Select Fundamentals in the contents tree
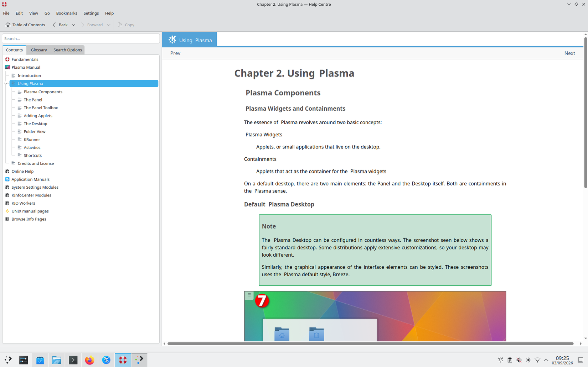This screenshot has width=588, height=367. point(25,59)
